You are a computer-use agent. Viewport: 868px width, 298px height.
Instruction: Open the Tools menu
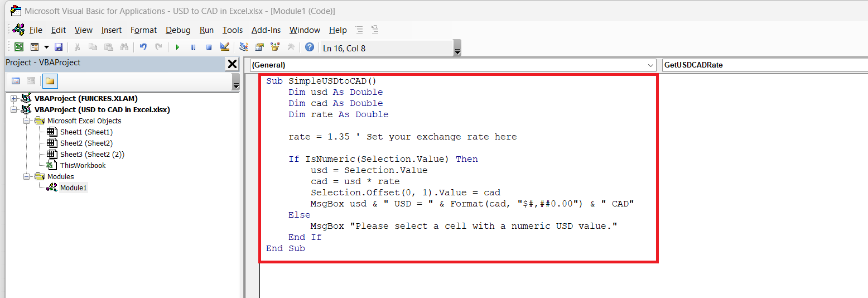tap(232, 30)
